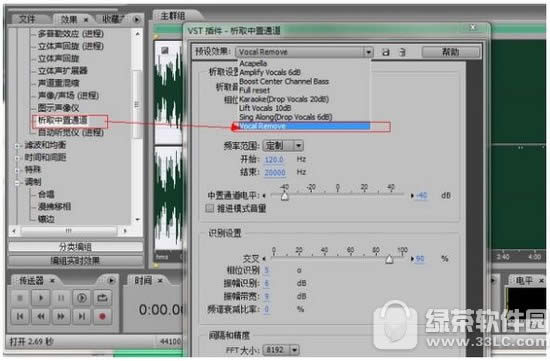This screenshot has height=361, width=550.
Task: Click the 分类编组 button
Action: [x=75, y=247]
